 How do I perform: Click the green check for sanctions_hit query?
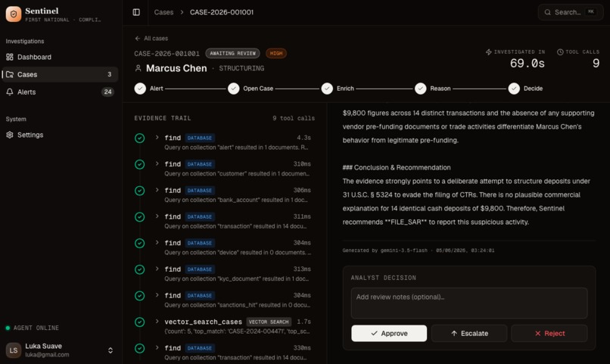(140, 296)
